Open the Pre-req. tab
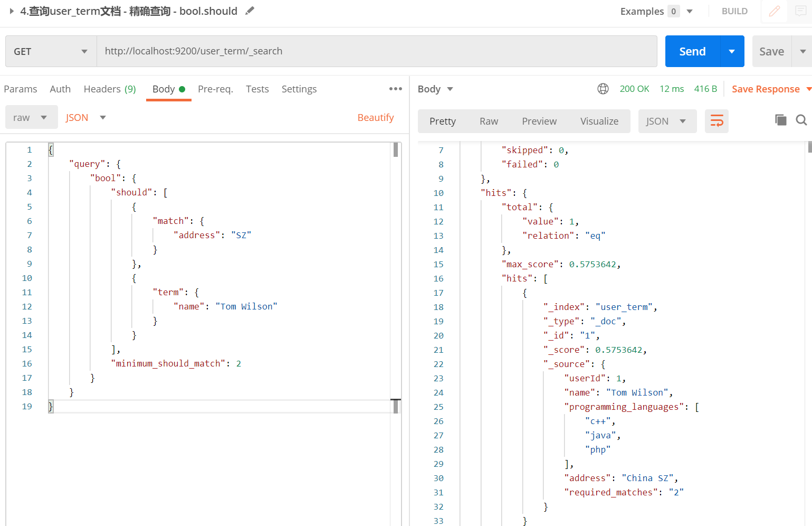The height and width of the screenshot is (526, 812). pyautogui.click(x=215, y=89)
